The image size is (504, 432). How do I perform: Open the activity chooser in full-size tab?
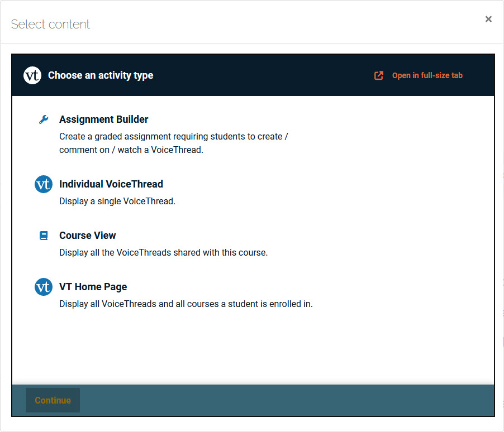[x=427, y=75]
